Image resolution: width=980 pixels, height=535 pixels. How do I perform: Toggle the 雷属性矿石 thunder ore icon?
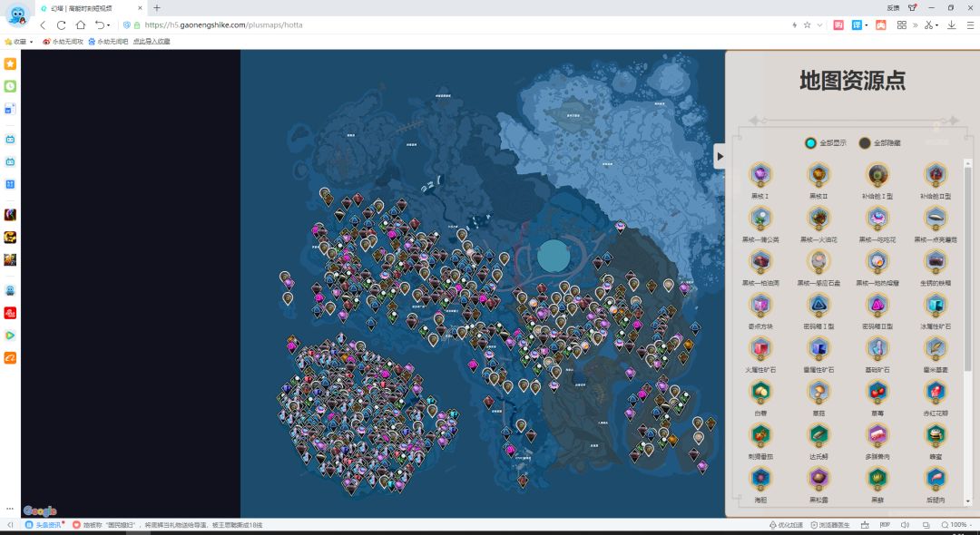click(818, 347)
